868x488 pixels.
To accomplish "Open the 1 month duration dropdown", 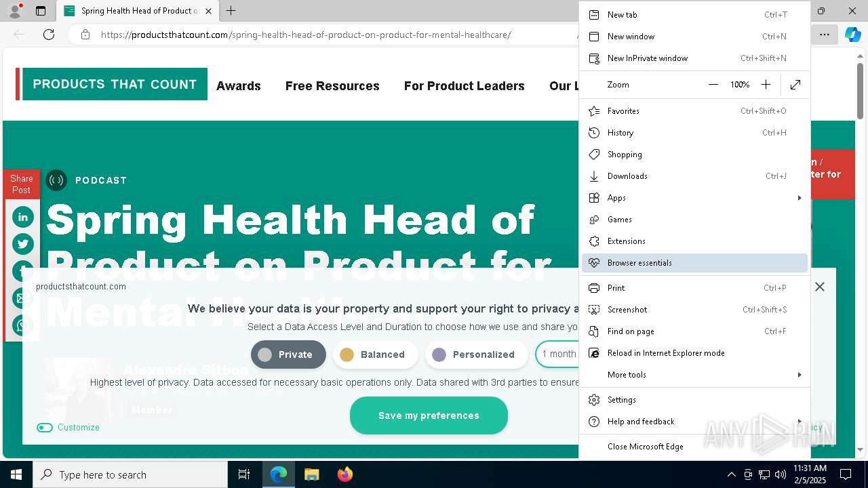I will pos(557,354).
